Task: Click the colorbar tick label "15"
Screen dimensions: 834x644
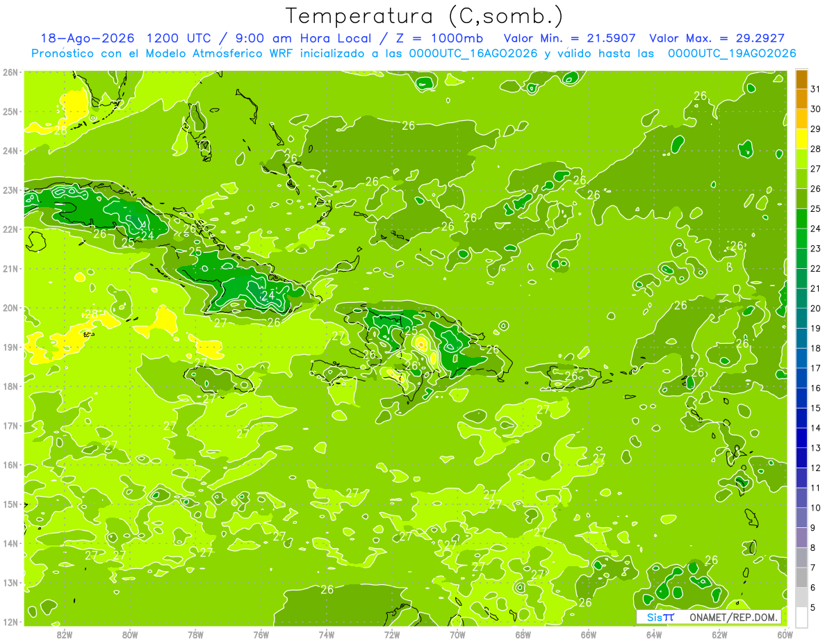Action: click(816, 408)
